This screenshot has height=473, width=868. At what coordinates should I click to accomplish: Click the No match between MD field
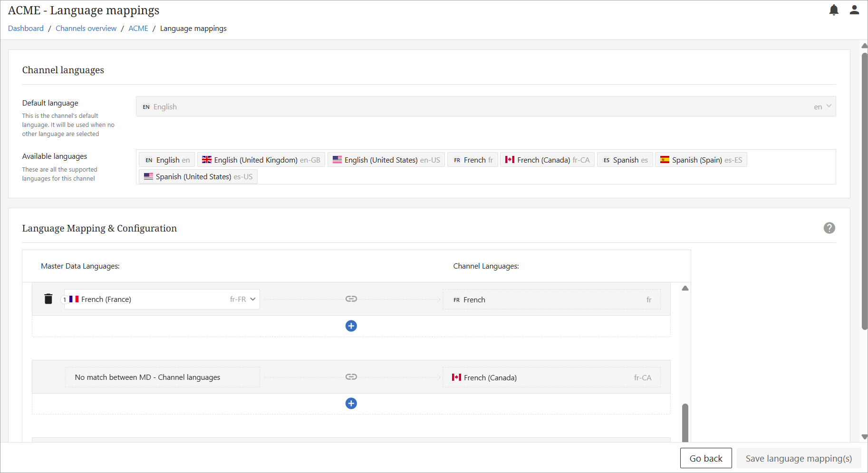[162, 377]
